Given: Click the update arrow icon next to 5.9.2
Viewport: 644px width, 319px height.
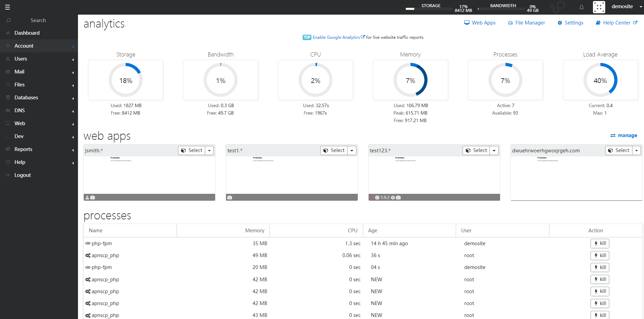Looking at the screenshot, I should pyautogui.click(x=393, y=198).
